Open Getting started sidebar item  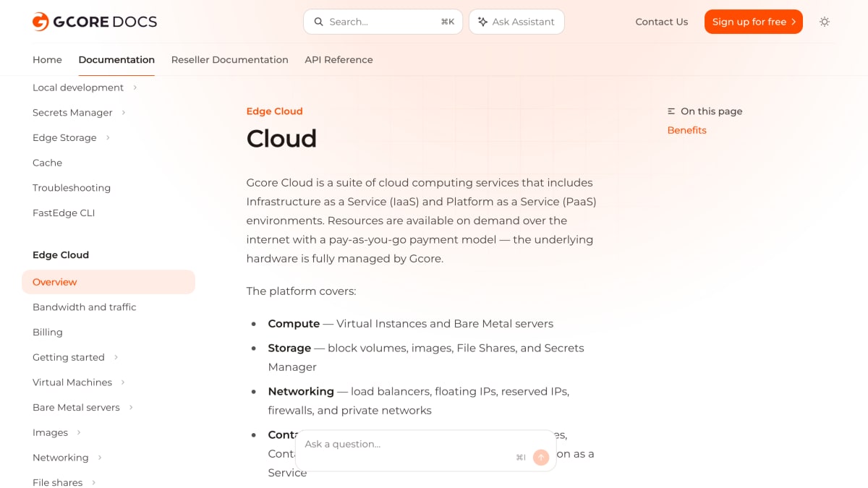[69, 357]
